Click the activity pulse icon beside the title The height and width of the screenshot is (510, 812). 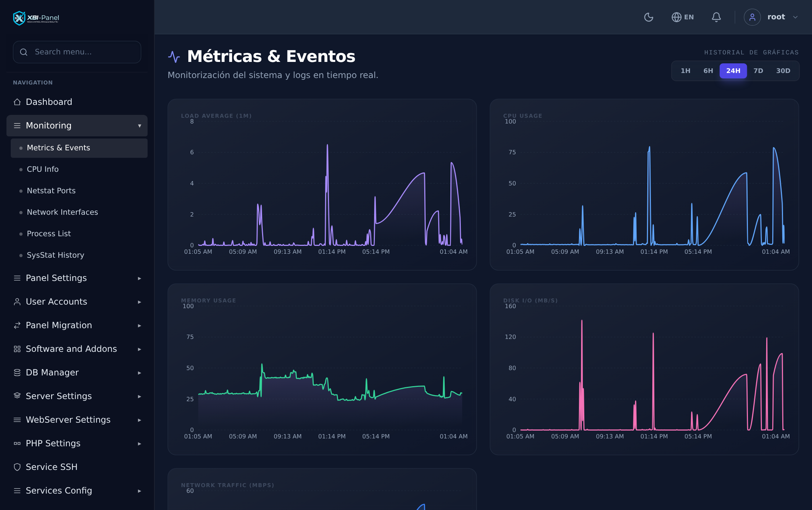coord(174,57)
